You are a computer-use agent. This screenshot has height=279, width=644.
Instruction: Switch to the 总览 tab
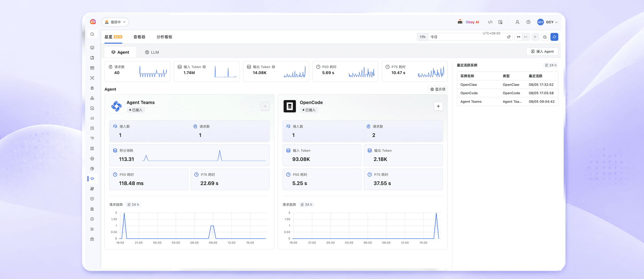pos(113,37)
